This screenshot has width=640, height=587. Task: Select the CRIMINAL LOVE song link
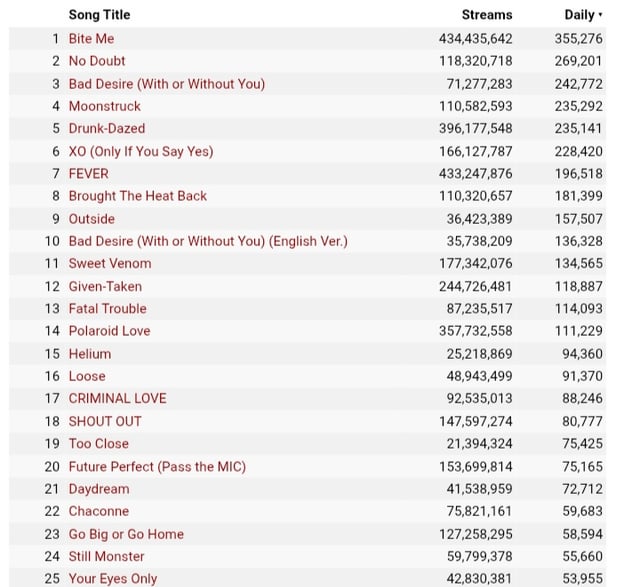117,398
